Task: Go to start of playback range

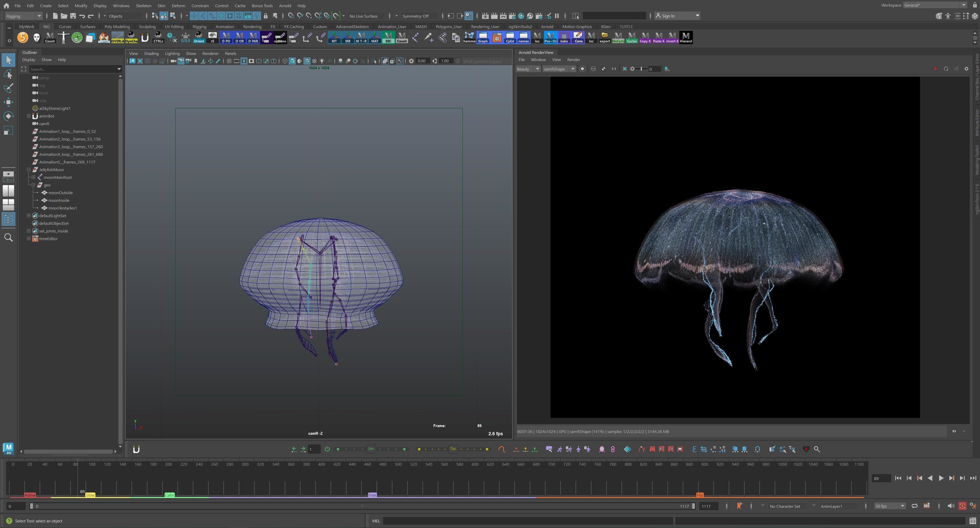Action: (898, 478)
